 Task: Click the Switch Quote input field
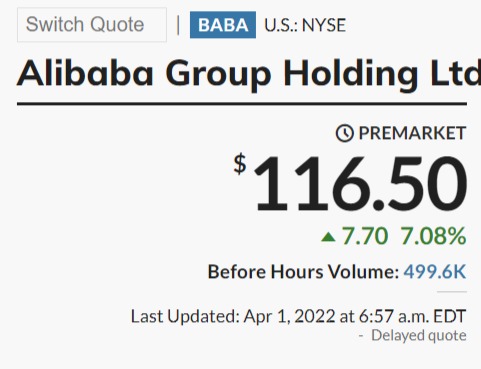pyautogui.click(x=92, y=25)
